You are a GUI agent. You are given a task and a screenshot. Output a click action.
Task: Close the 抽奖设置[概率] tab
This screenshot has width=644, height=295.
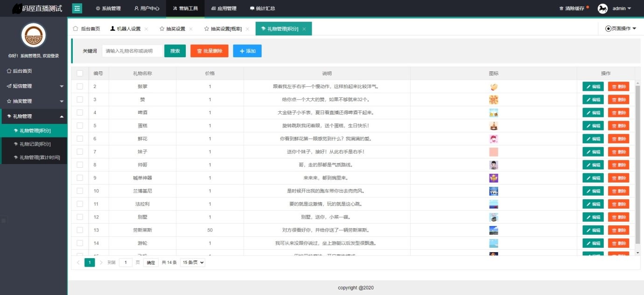[247, 29]
